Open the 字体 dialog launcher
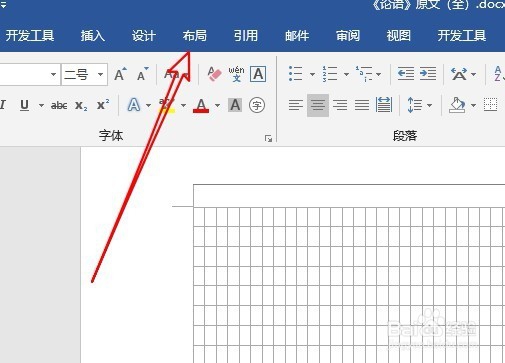This screenshot has width=505, height=363. [x=268, y=138]
